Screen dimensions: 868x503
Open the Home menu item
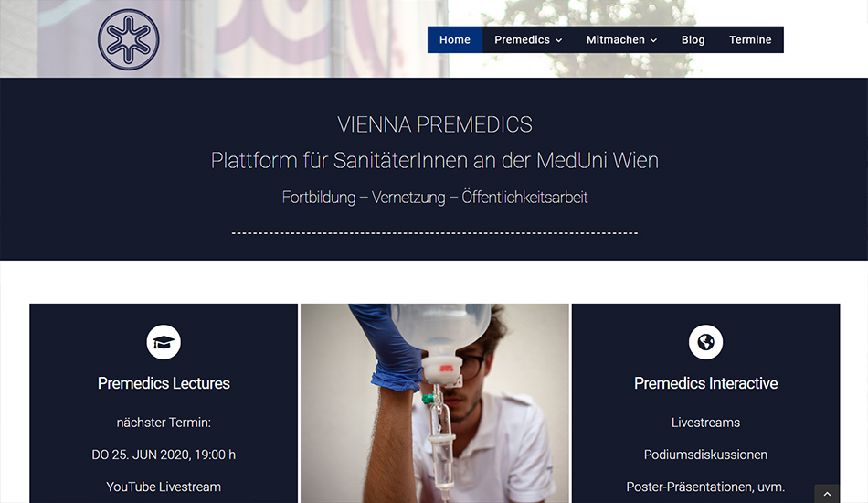(x=455, y=40)
